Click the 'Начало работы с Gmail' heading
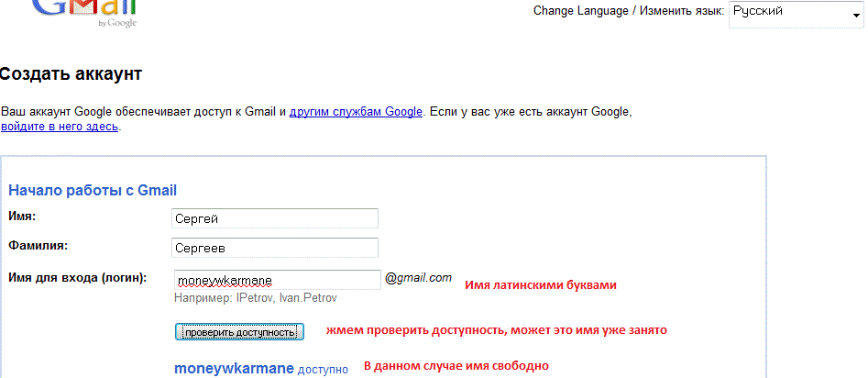The image size is (868, 378). [x=93, y=191]
